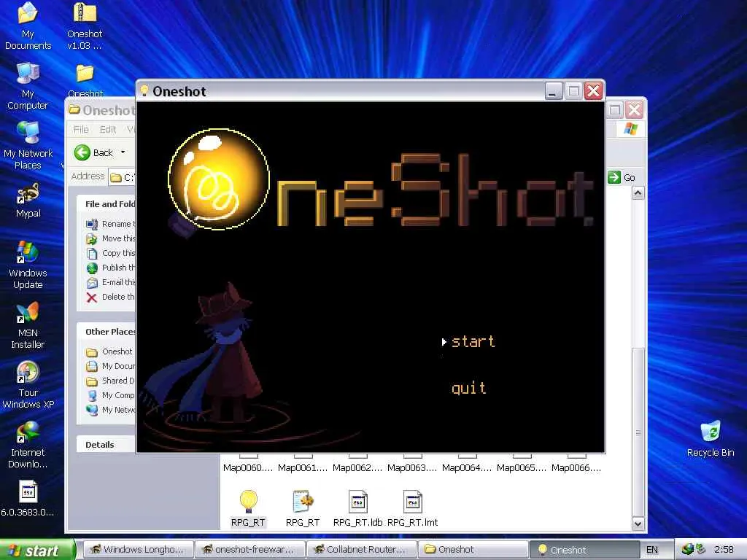This screenshot has width=747, height=560.
Task: Click Rename task in File and Folder Tasks
Action: click(x=111, y=224)
